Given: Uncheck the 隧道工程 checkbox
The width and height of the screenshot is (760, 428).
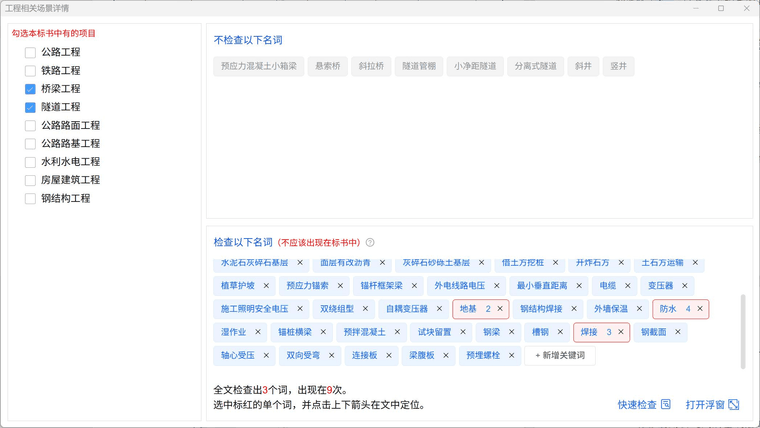Looking at the screenshot, I should pyautogui.click(x=30, y=107).
